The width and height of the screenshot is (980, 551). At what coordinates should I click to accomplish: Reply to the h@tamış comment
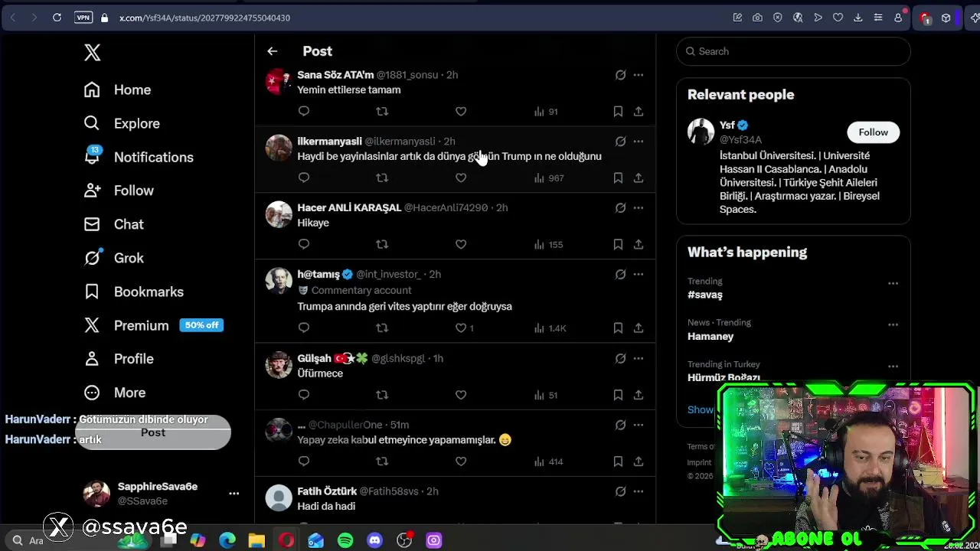point(304,328)
